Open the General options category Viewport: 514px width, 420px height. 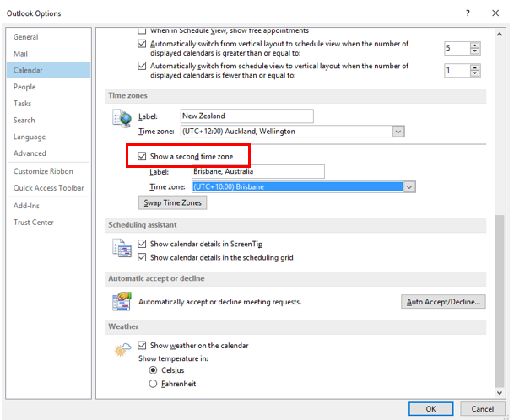pos(48,37)
